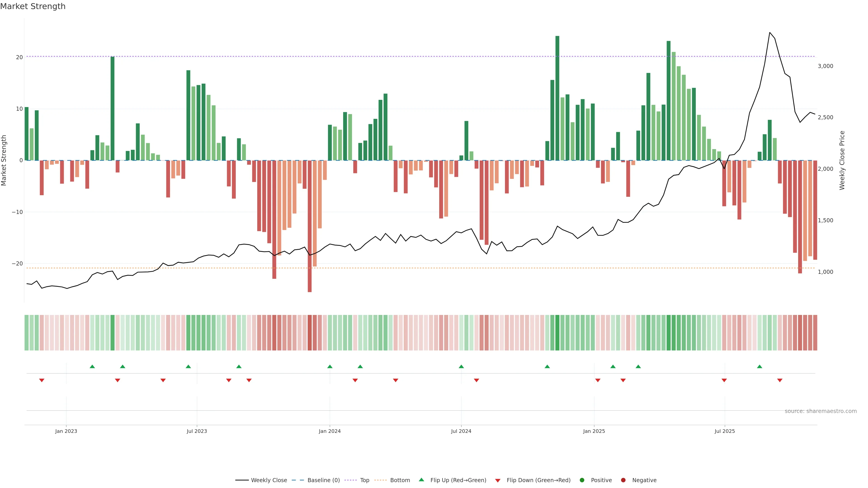Click Flip Up green triangle legend icon

pos(421,480)
